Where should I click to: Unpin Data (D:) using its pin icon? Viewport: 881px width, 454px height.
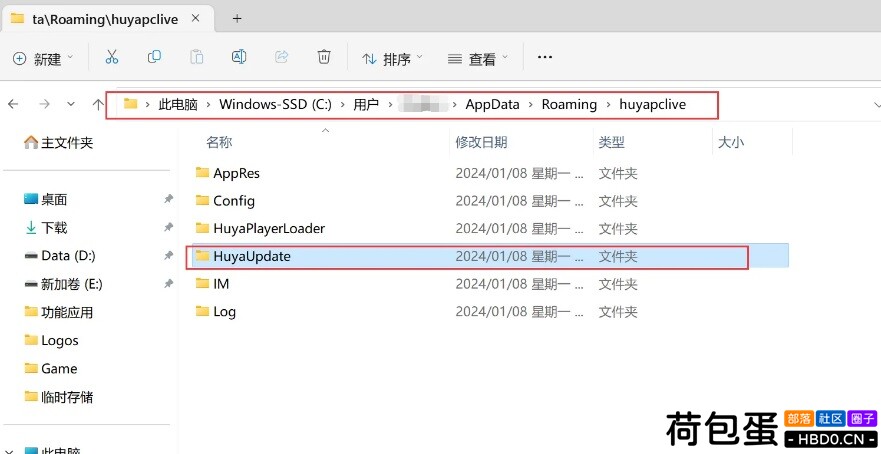168,256
